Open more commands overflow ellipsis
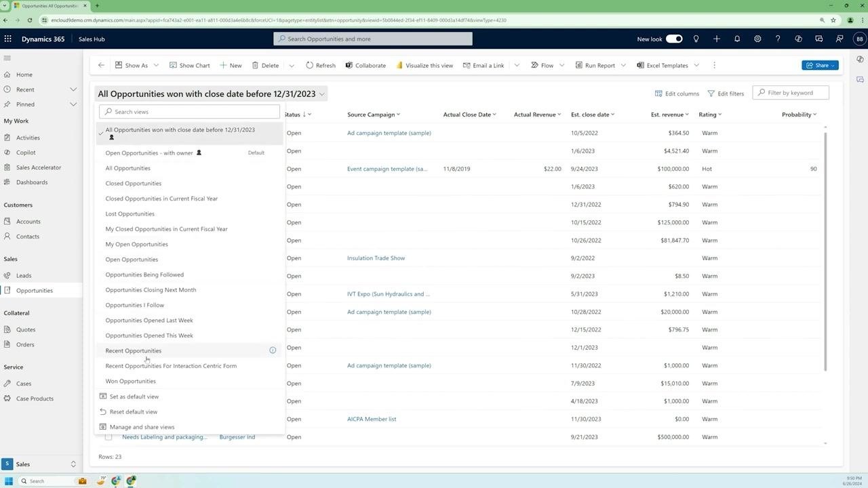The image size is (868, 488). (x=714, y=65)
